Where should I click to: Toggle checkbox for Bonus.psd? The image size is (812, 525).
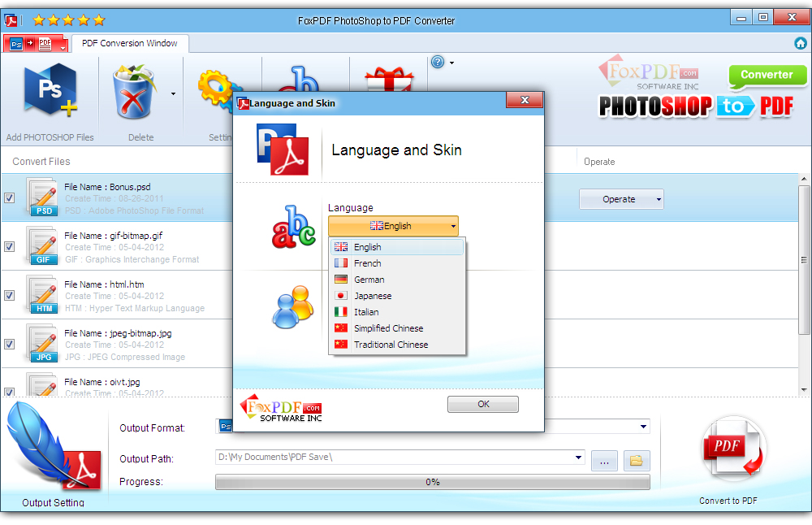click(9, 198)
